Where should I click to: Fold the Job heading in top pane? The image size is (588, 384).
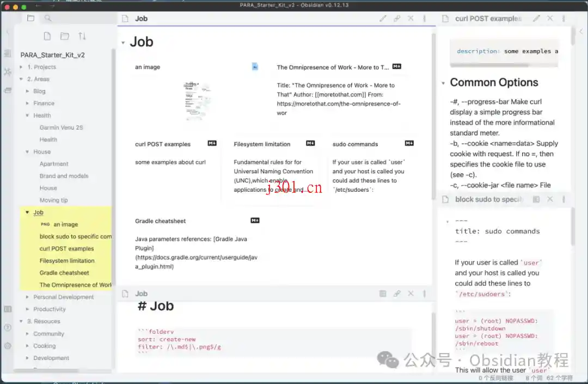[123, 42]
